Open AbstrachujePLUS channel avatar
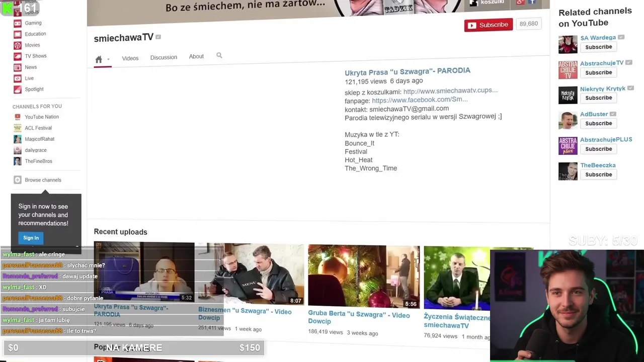 click(x=568, y=146)
